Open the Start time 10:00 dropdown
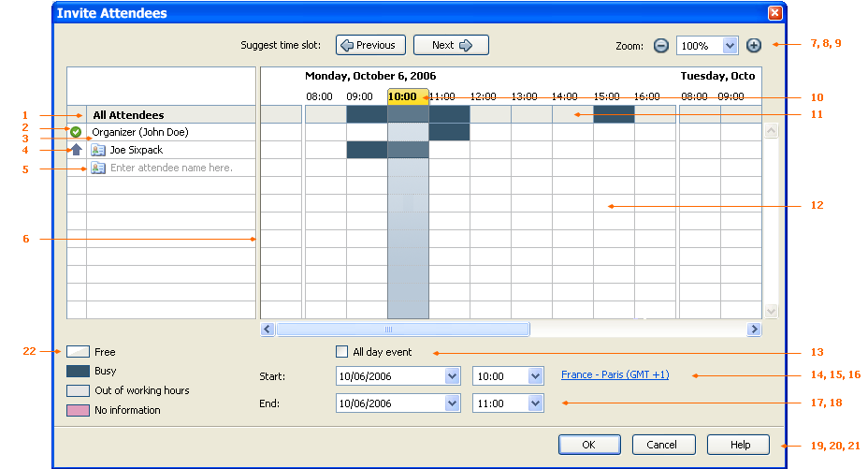 535,376
